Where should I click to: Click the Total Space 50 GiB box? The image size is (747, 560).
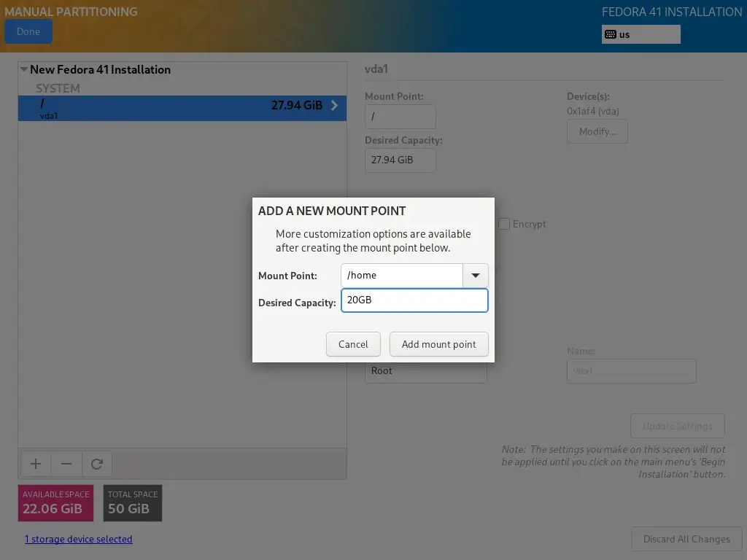pos(132,503)
